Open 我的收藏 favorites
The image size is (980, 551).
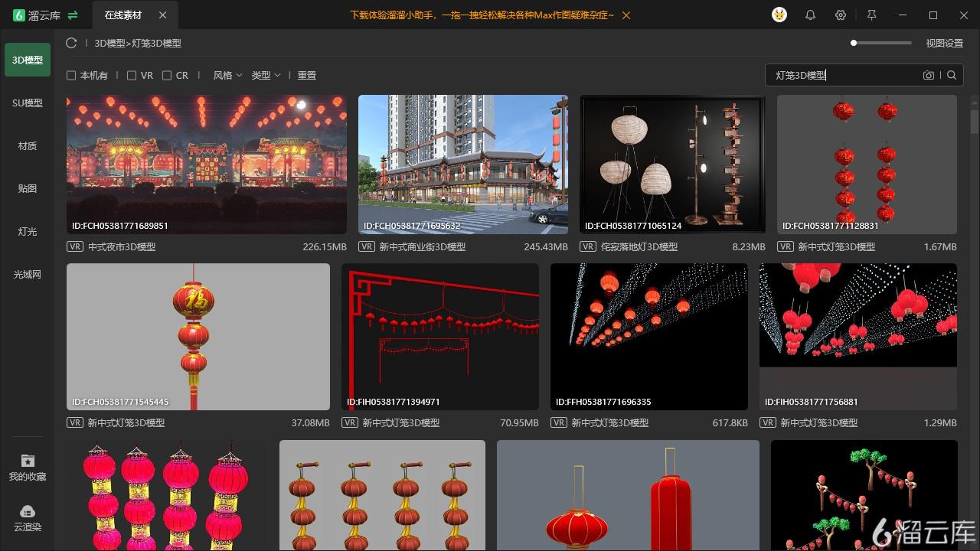(28, 468)
